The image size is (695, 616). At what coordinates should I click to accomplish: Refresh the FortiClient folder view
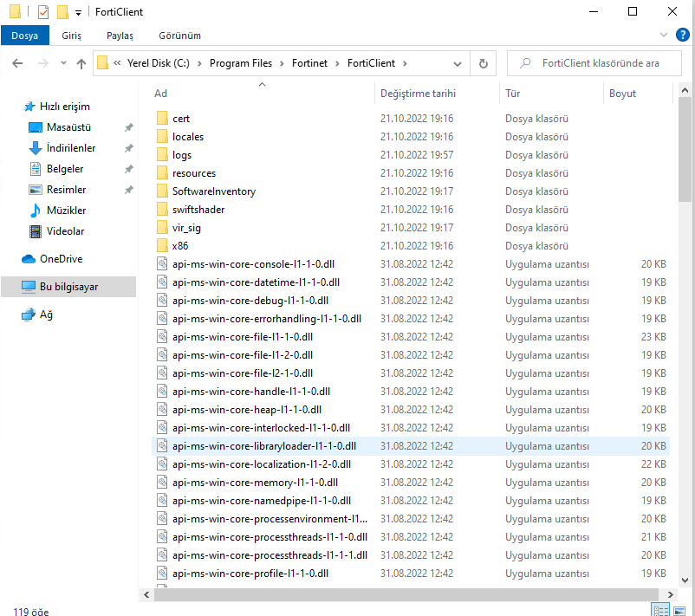[x=484, y=64]
